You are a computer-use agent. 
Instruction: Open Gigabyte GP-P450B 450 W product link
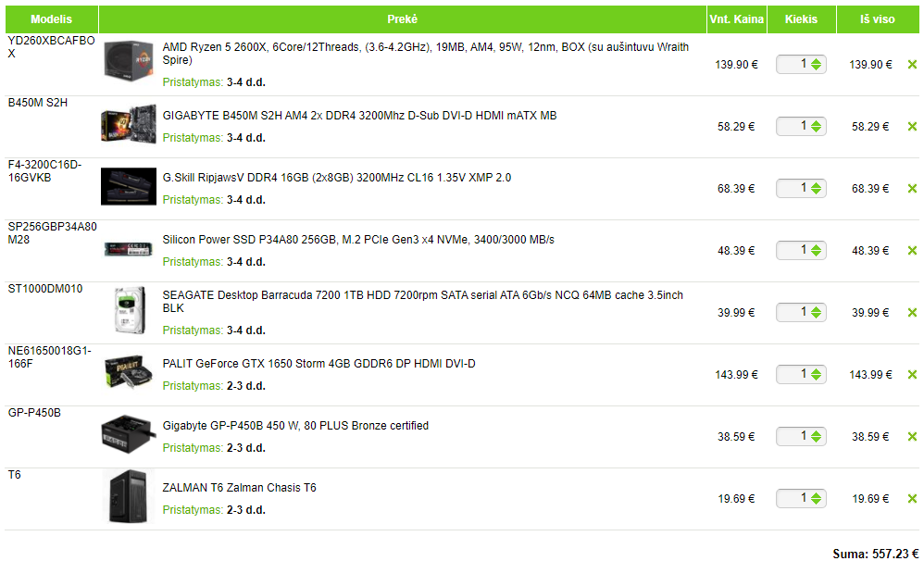[296, 426]
